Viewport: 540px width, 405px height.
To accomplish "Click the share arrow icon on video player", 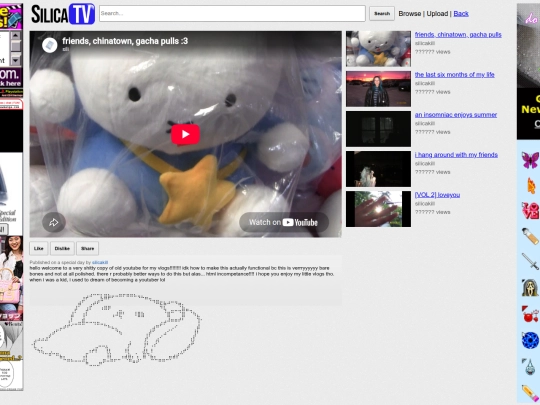I will click(x=54, y=222).
